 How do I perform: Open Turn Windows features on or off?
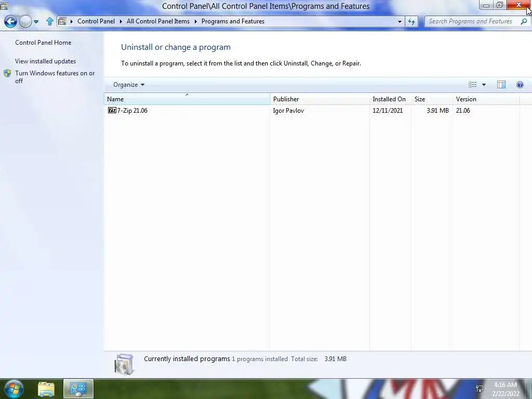tap(55, 77)
